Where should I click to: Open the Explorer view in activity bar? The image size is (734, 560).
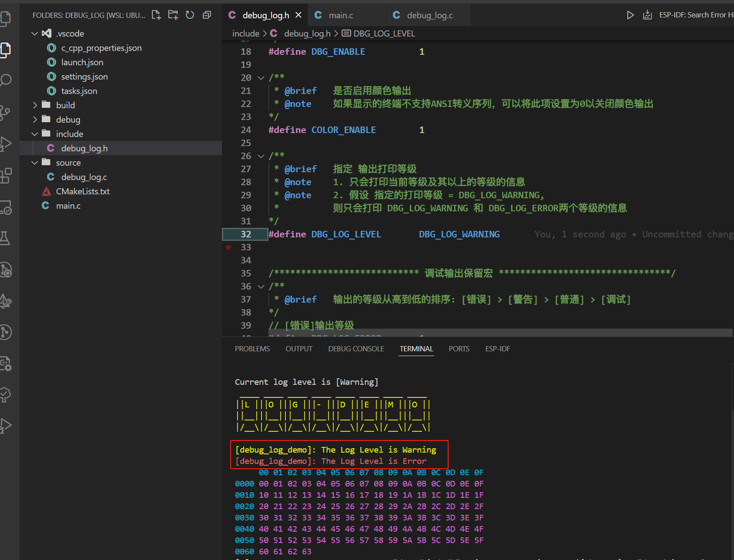5,50
